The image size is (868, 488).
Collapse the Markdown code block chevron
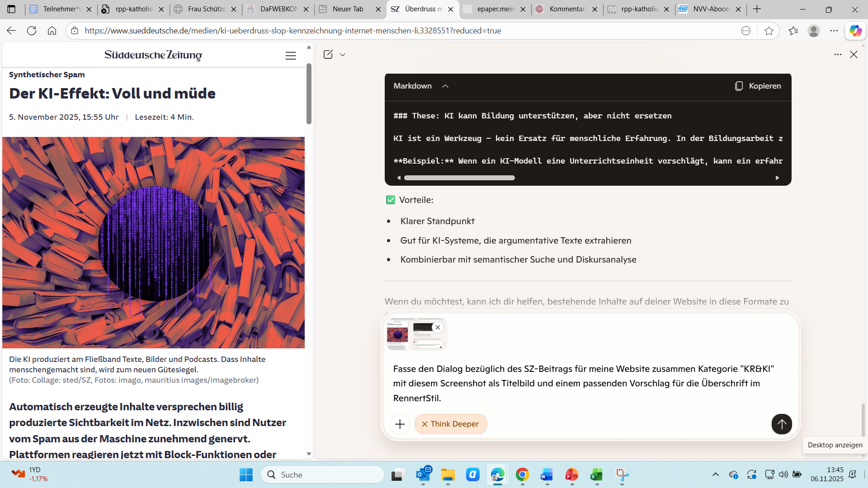[445, 86]
